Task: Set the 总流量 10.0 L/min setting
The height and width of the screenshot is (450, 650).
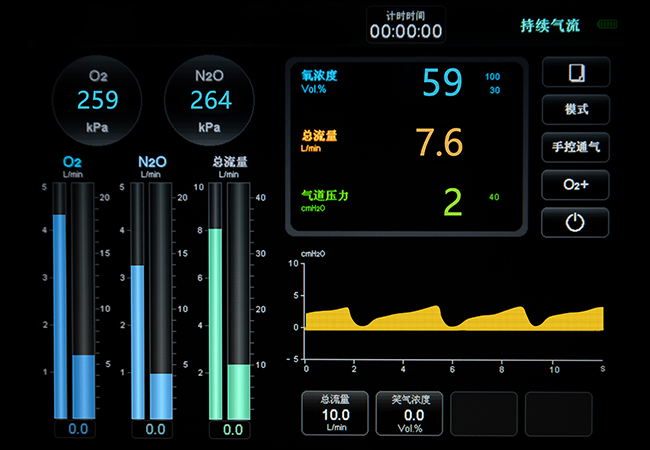Action: point(335,413)
